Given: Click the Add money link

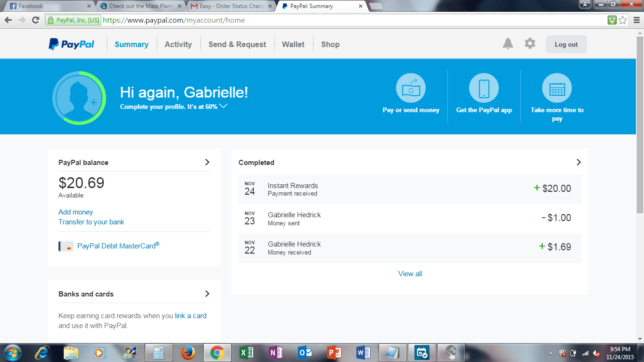Looking at the screenshot, I should click(x=76, y=212).
